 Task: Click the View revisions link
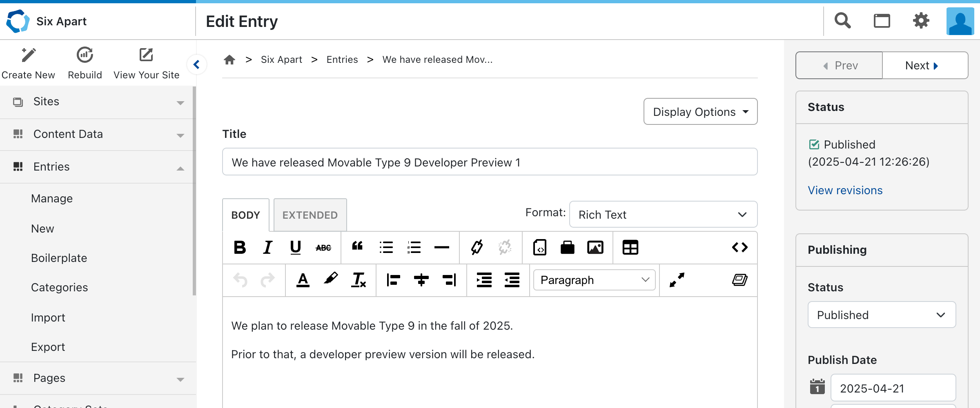point(845,191)
